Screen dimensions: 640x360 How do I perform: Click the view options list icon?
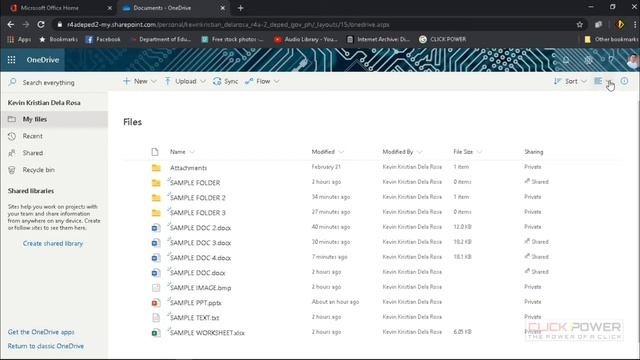tap(598, 81)
